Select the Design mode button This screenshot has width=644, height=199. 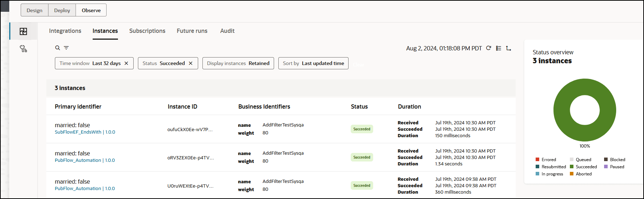pyautogui.click(x=35, y=10)
